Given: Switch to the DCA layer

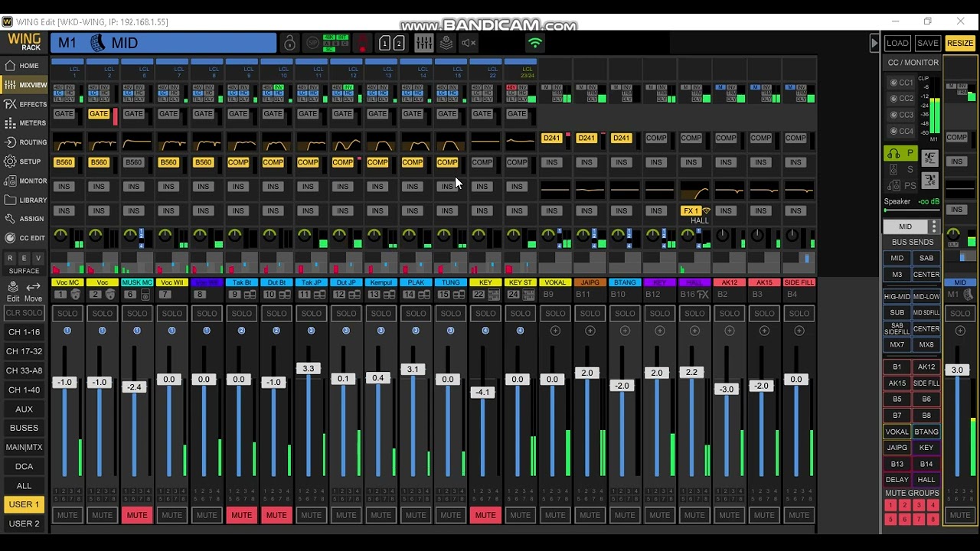Looking at the screenshot, I should click(24, 466).
